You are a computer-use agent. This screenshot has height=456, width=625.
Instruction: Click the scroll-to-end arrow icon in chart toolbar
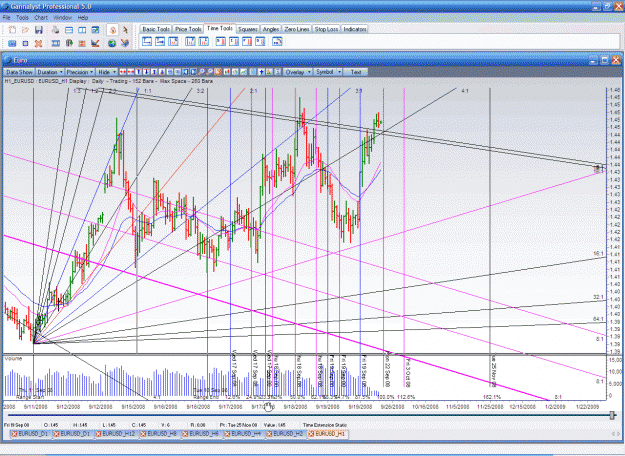tap(193, 72)
